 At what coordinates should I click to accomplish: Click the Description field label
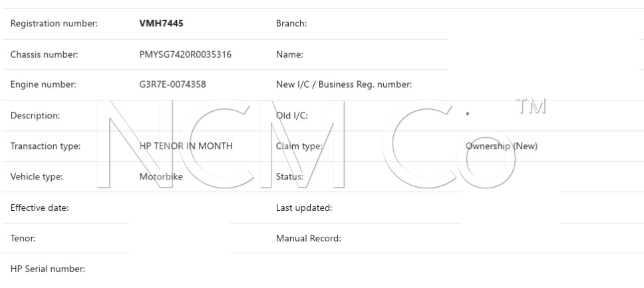(x=35, y=116)
